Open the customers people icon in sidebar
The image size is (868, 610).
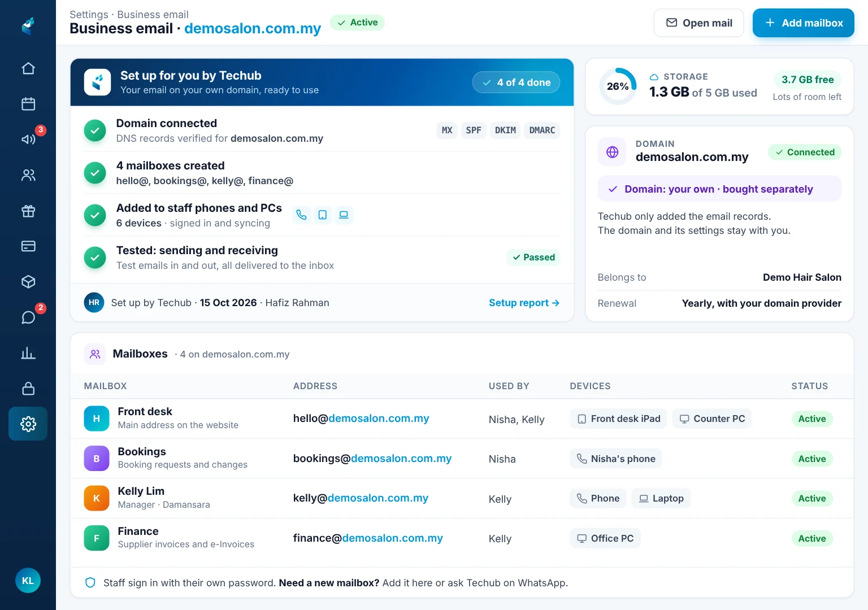pos(28,175)
